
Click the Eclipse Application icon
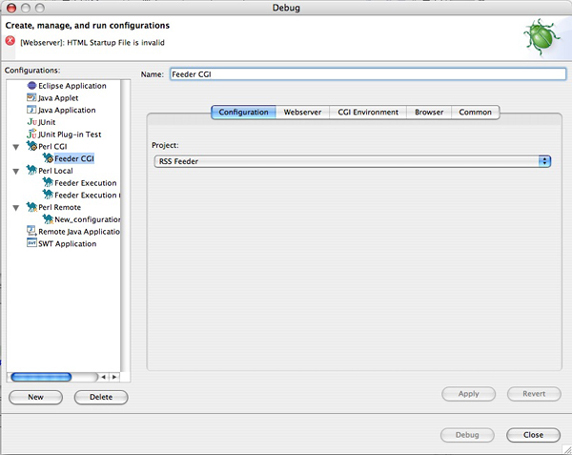click(32, 85)
